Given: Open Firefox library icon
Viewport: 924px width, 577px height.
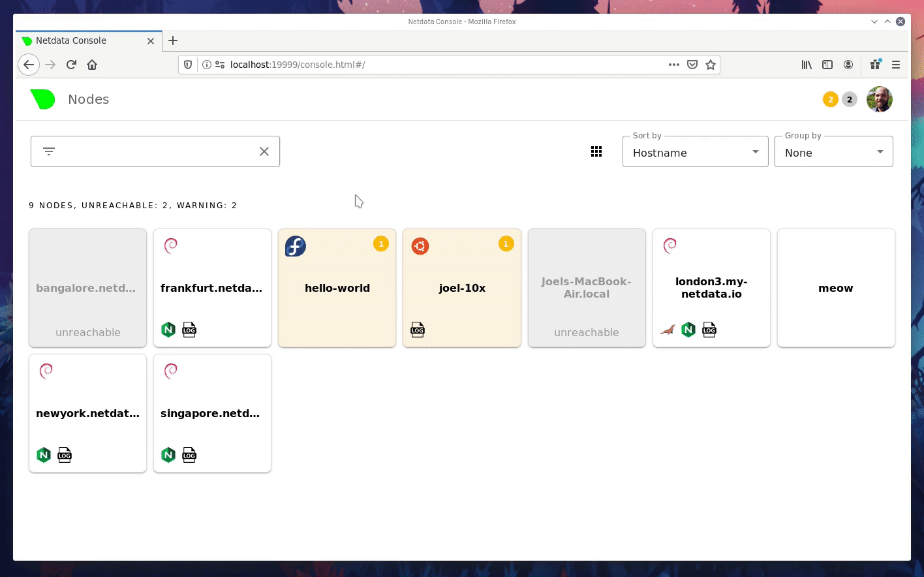Looking at the screenshot, I should 807,65.
